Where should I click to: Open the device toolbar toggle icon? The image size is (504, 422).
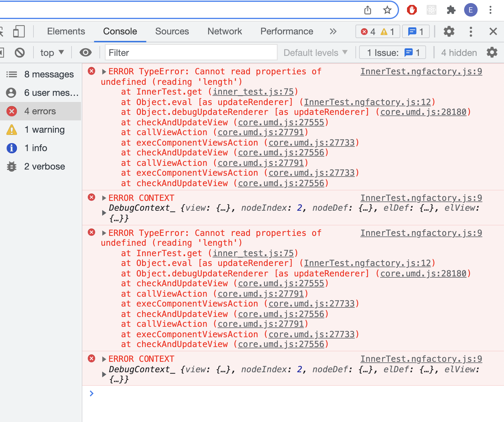pos(18,31)
